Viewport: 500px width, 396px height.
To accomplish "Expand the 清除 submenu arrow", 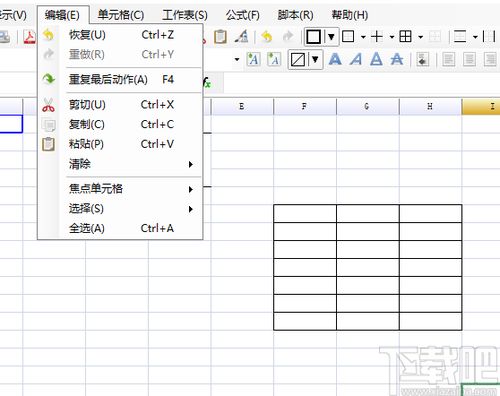I will click(191, 164).
